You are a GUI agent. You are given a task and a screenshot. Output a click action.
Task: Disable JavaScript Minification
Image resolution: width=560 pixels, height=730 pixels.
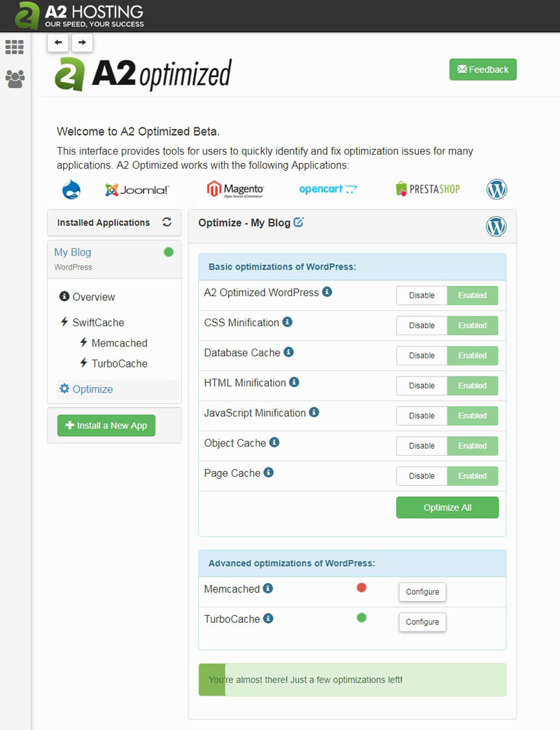point(421,416)
